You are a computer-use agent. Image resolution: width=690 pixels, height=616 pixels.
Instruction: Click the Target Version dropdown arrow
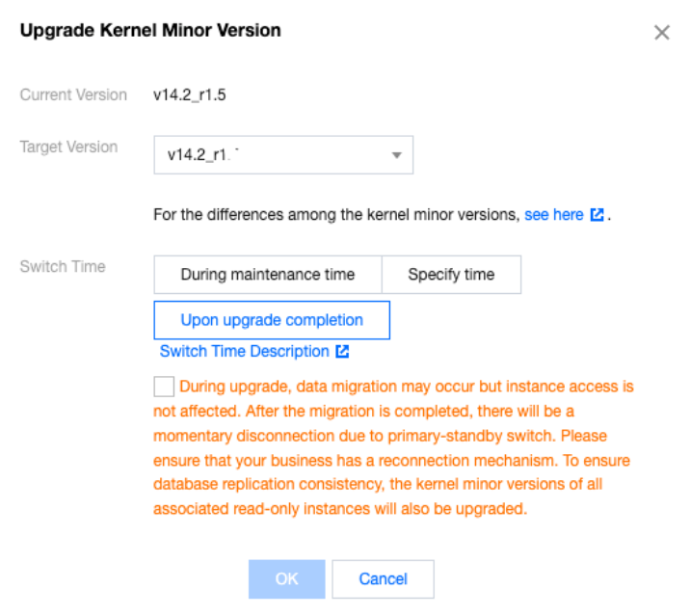tap(396, 156)
